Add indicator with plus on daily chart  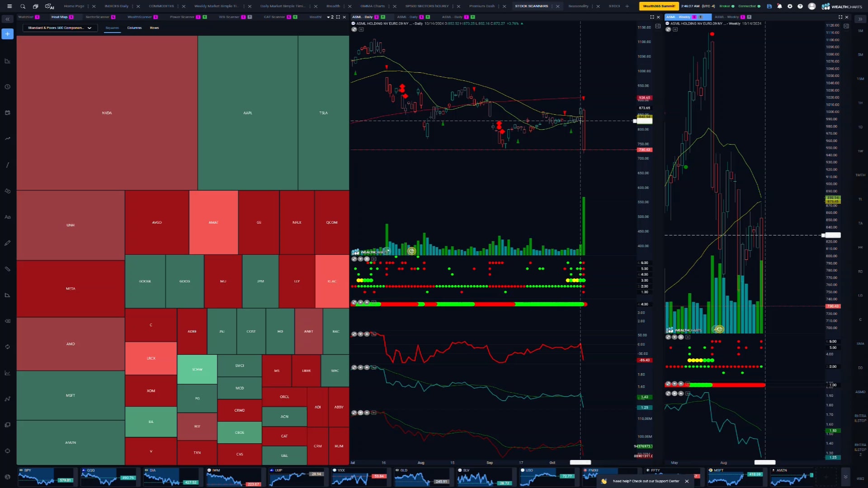coord(361,29)
